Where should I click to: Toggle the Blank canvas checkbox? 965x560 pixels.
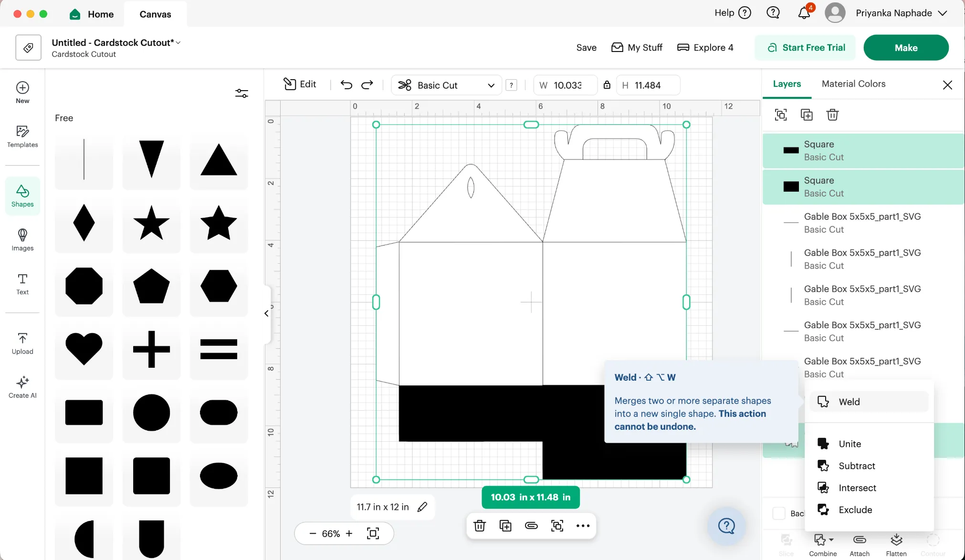pos(779,513)
